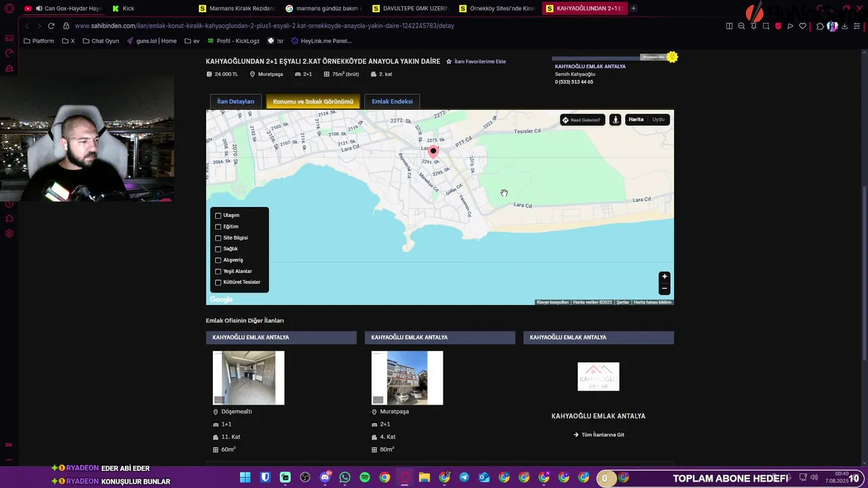The height and width of the screenshot is (488, 868).
Task: Click the zoom-out magnifier icon in the address bar
Action: click(741, 26)
